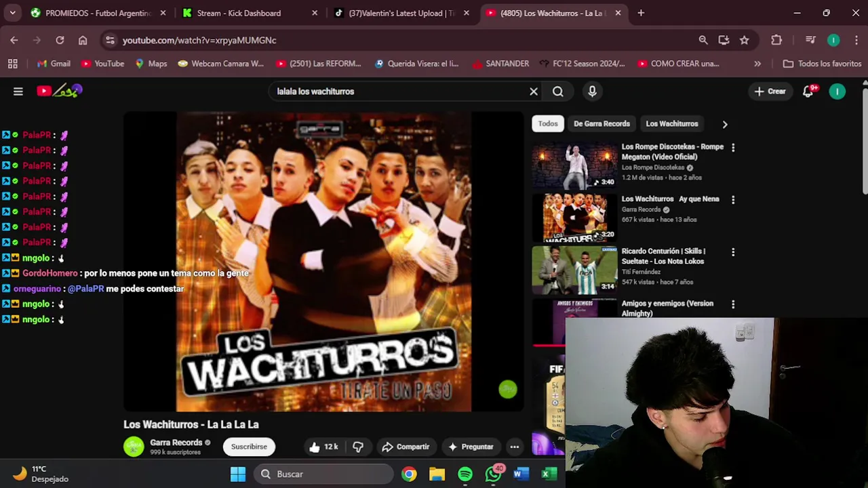Go to YouTube home via logo
868x488 pixels.
60,91
